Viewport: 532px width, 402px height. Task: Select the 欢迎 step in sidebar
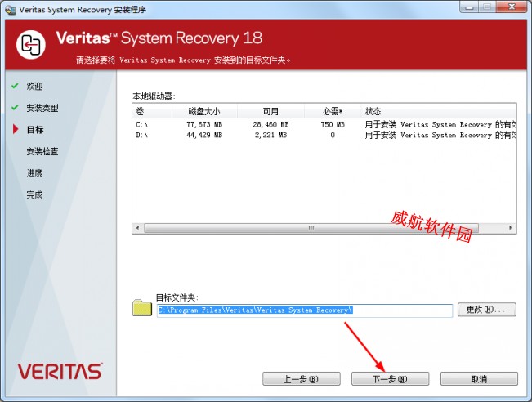tap(34, 86)
